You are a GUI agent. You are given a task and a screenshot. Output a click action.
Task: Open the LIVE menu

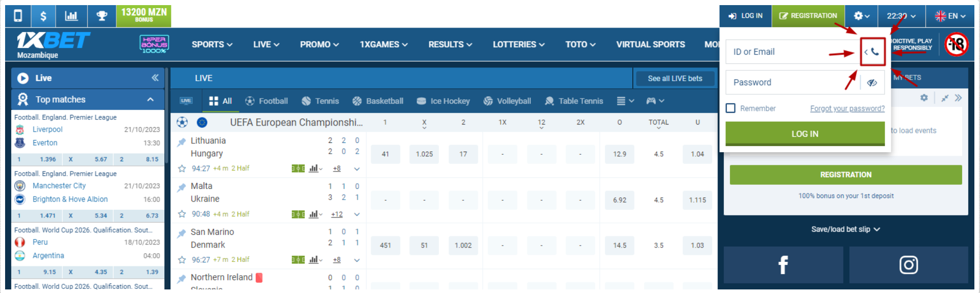tap(266, 44)
